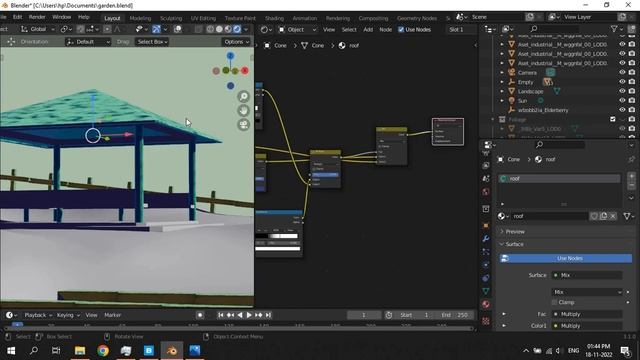Viewport: 640px width, 360px height.
Task: Open Google Chrome from the taskbar
Action: click(x=103, y=351)
